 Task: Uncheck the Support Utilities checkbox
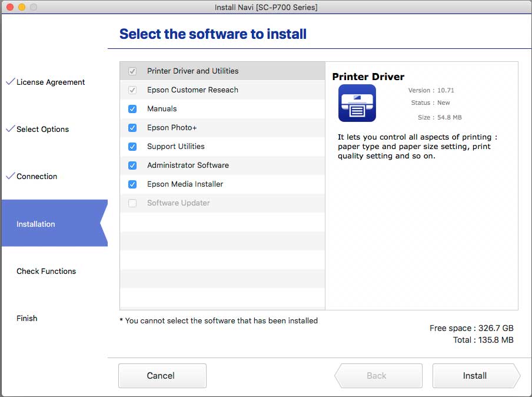click(x=132, y=147)
